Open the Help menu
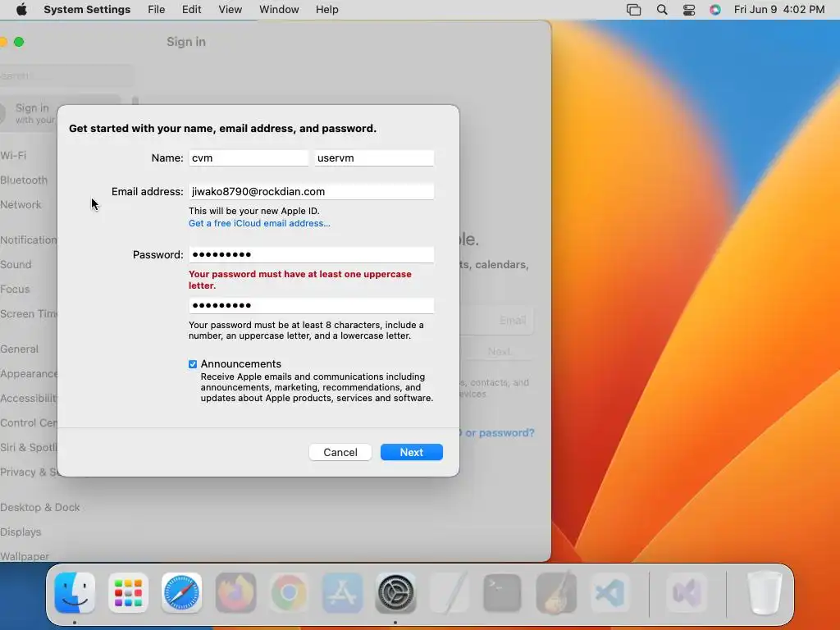The width and height of the screenshot is (840, 630). (x=326, y=10)
